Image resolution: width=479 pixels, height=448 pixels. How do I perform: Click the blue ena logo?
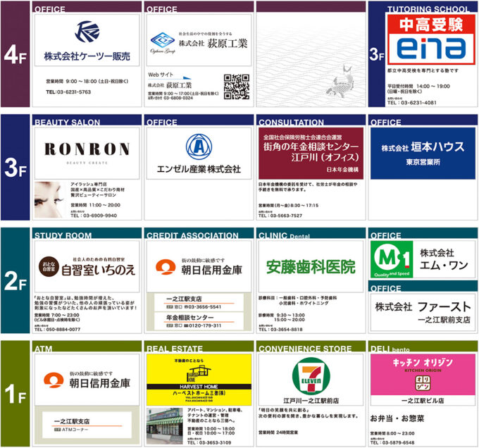(431, 48)
